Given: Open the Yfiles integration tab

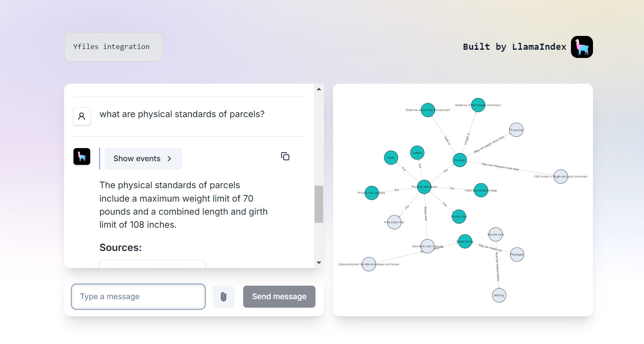Looking at the screenshot, I should (113, 47).
